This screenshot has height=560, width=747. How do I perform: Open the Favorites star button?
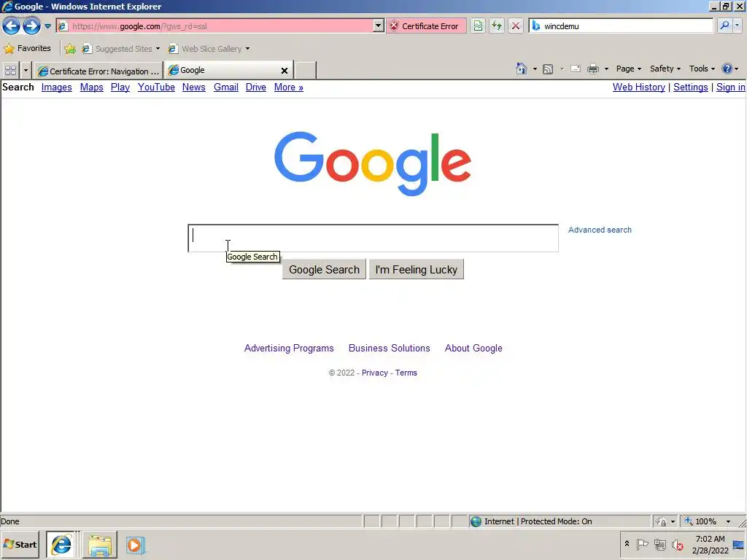(x=27, y=49)
